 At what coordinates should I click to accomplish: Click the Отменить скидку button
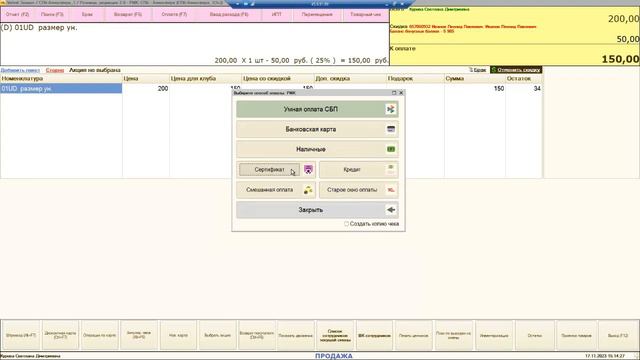(516, 70)
